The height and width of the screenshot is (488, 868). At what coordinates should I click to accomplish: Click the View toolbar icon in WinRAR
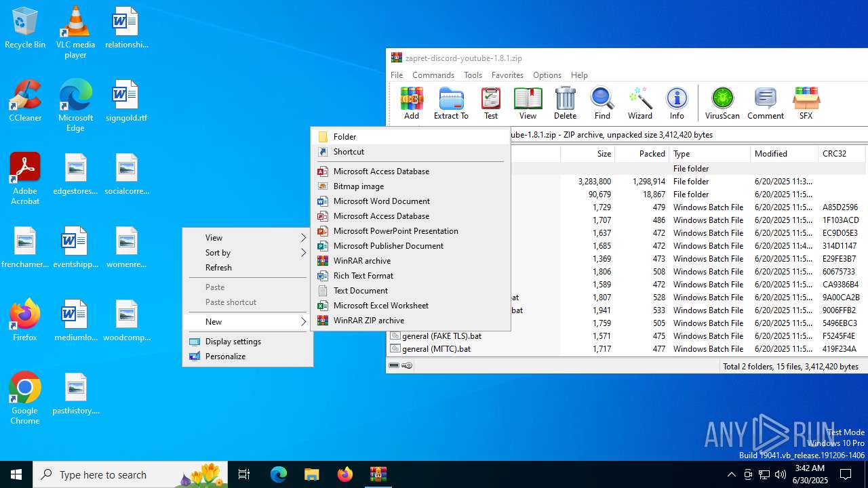point(528,104)
